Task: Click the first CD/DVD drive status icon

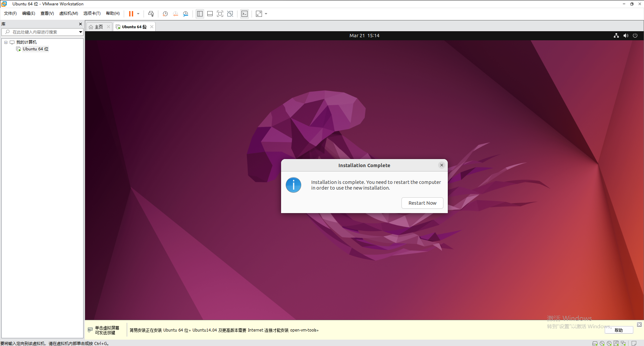Action: tap(602, 343)
